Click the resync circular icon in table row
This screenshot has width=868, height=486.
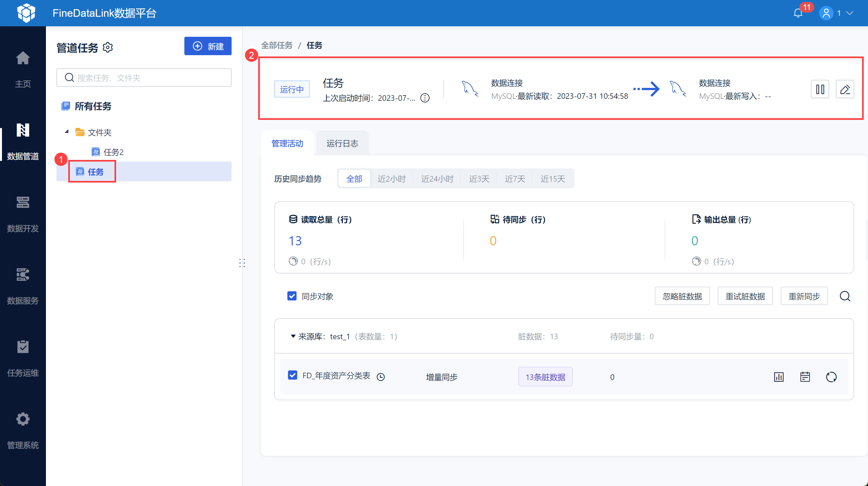point(831,377)
